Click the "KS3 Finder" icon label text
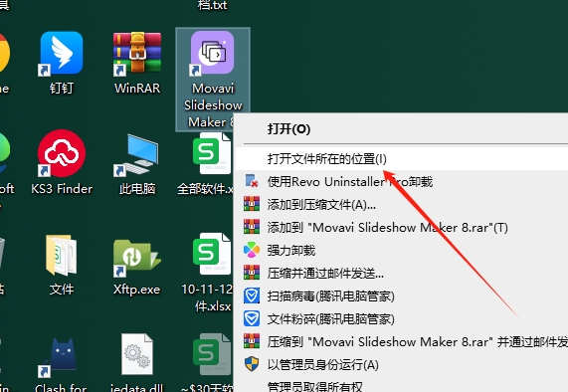 click(x=62, y=189)
